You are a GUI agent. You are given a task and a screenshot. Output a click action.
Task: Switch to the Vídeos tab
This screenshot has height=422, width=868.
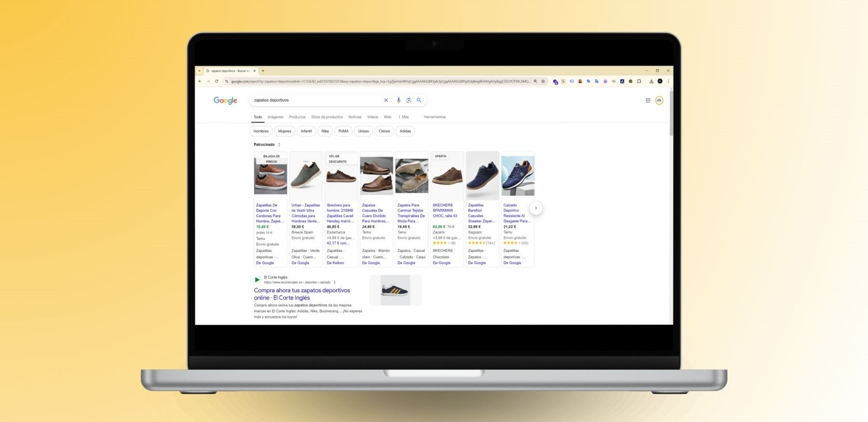point(372,117)
